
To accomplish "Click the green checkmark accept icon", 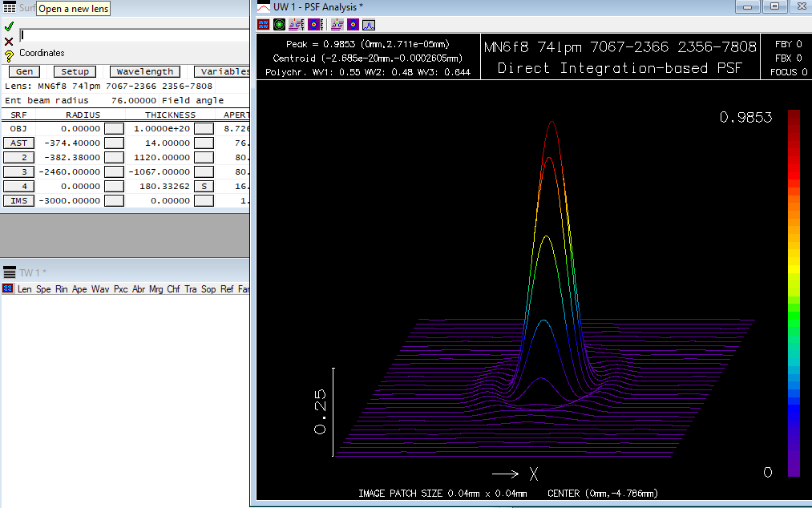I will tap(9, 26).
